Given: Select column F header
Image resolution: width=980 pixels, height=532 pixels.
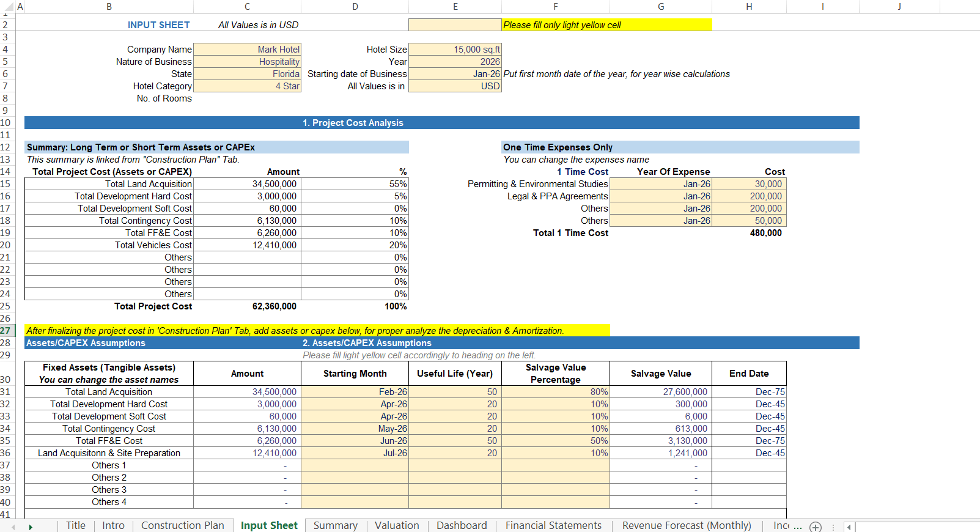Looking at the screenshot, I should point(555,7).
